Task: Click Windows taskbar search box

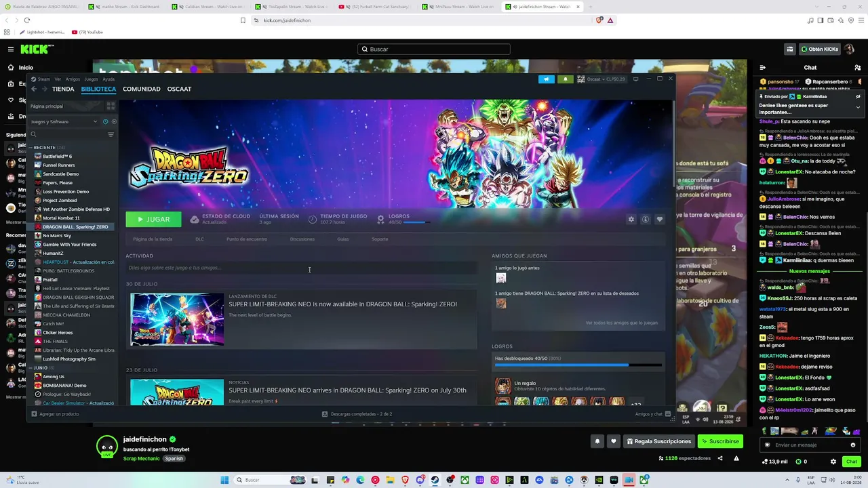Action: pyautogui.click(x=269, y=480)
